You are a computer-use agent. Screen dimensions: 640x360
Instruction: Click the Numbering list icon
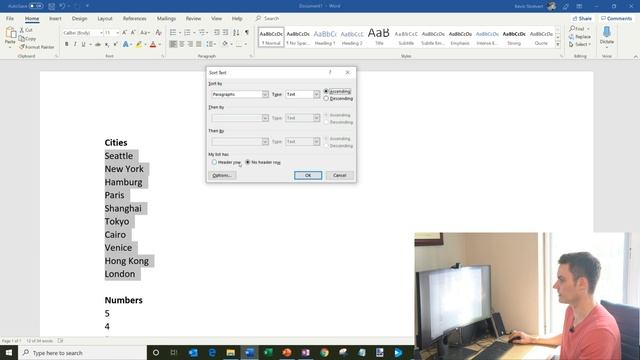pyautogui.click(x=187, y=32)
